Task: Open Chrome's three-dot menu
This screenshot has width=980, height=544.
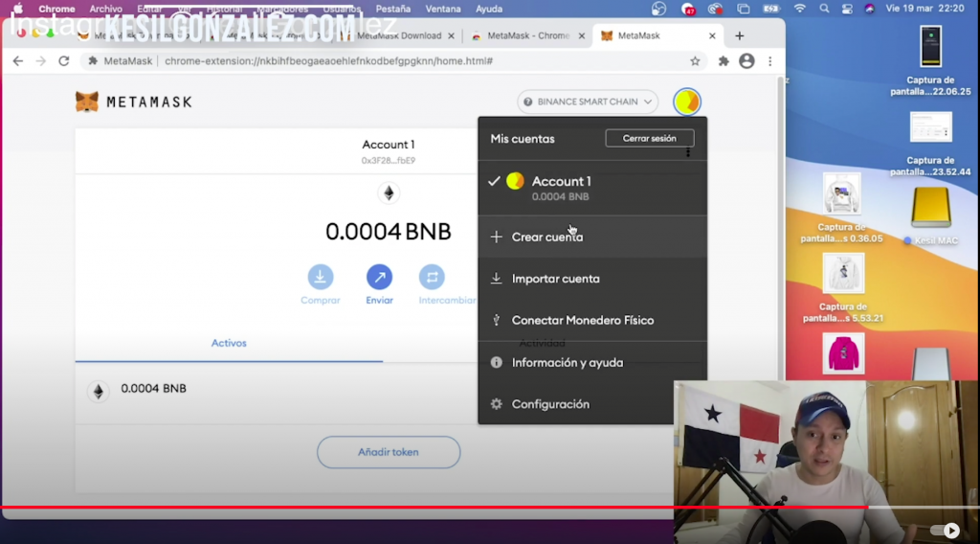Action: pyautogui.click(x=769, y=60)
